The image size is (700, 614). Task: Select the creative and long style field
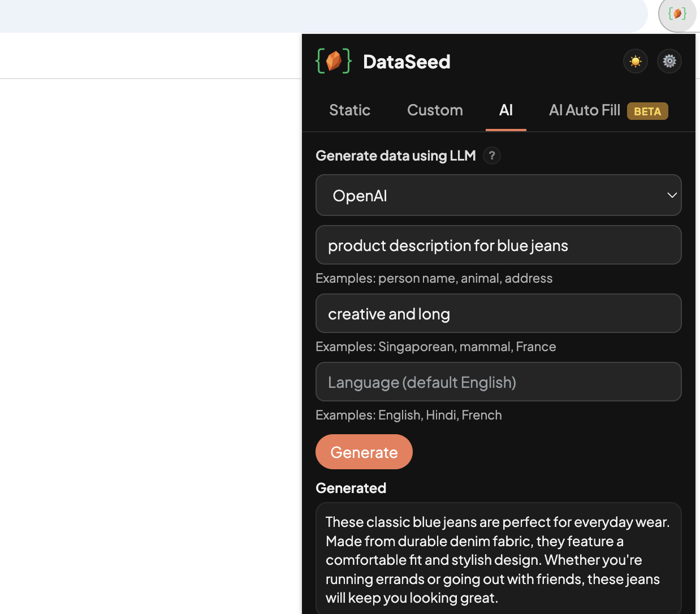(498, 313)
